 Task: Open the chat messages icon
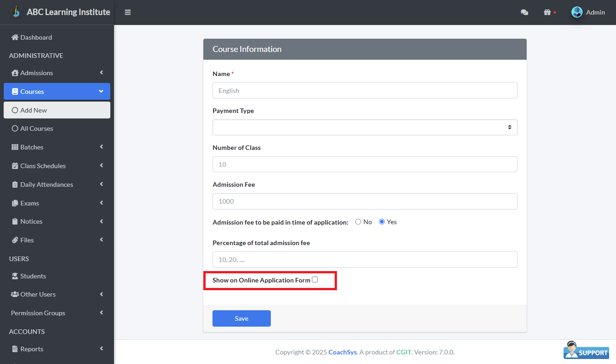524,12
